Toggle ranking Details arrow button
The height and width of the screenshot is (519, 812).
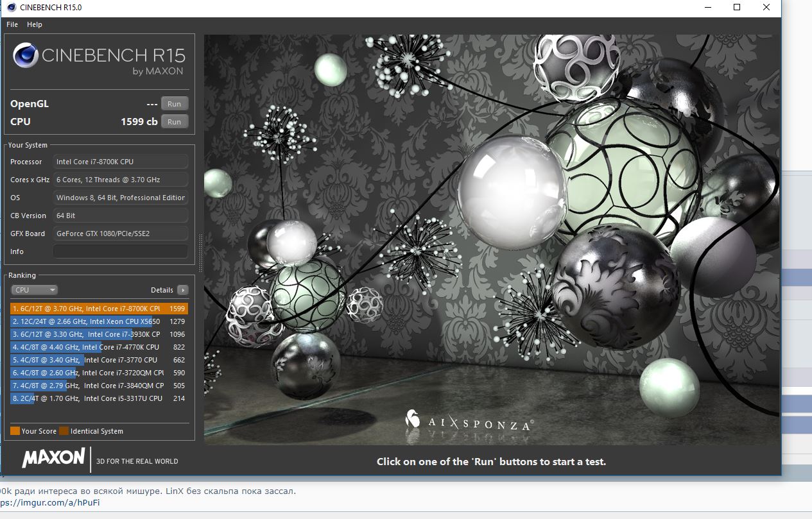(x=183, y=290)
